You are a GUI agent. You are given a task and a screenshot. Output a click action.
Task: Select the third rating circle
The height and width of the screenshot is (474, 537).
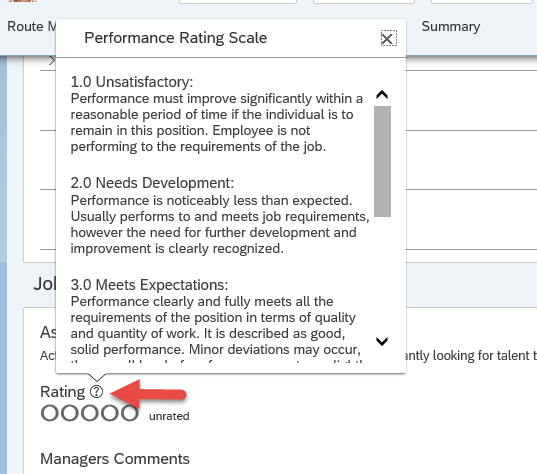pos(90,413)
